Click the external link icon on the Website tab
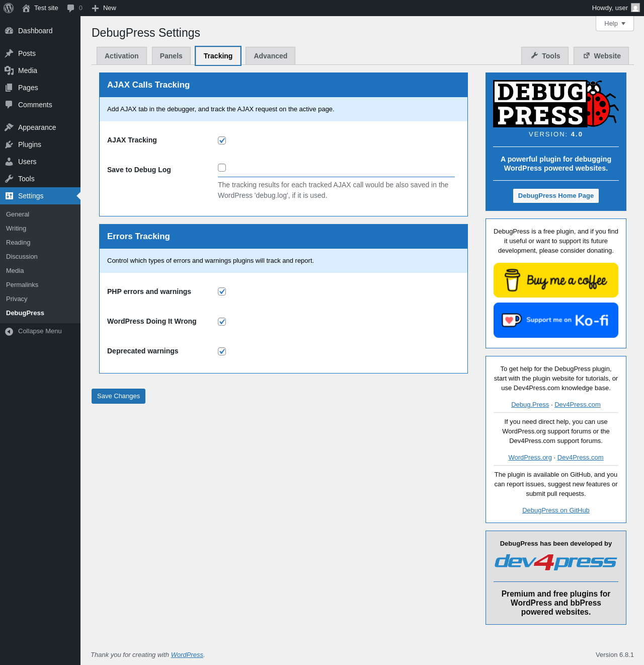The height and width of the screenshot is (665, 644). pos(587,55)
